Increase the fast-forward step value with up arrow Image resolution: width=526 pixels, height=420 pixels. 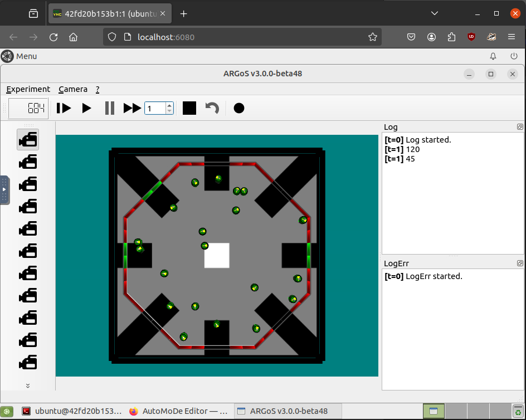169,105
